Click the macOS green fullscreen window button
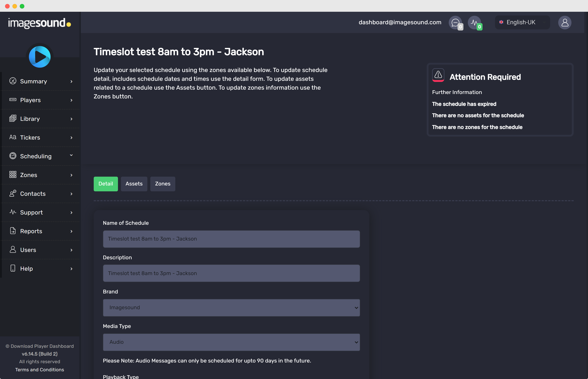The height and width of the screenshot is (379, 588). [22, 6]
